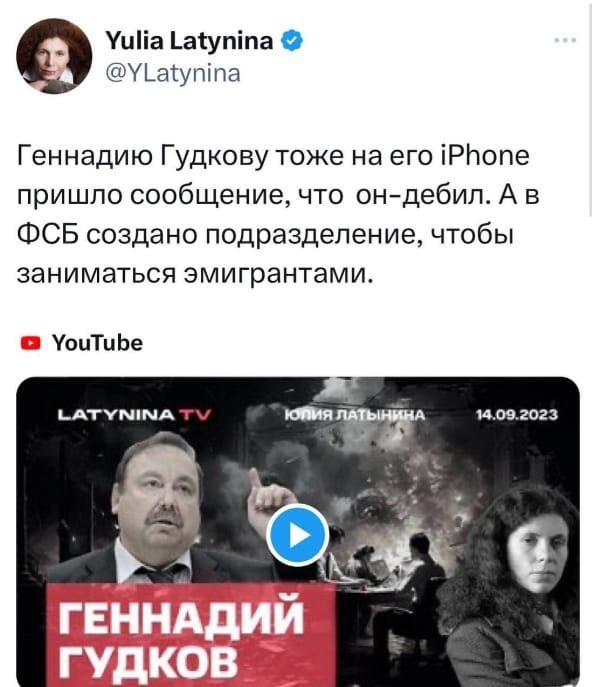
Task: Click the 14.09.2023 date on thumbnail
Action: [517, 414]
